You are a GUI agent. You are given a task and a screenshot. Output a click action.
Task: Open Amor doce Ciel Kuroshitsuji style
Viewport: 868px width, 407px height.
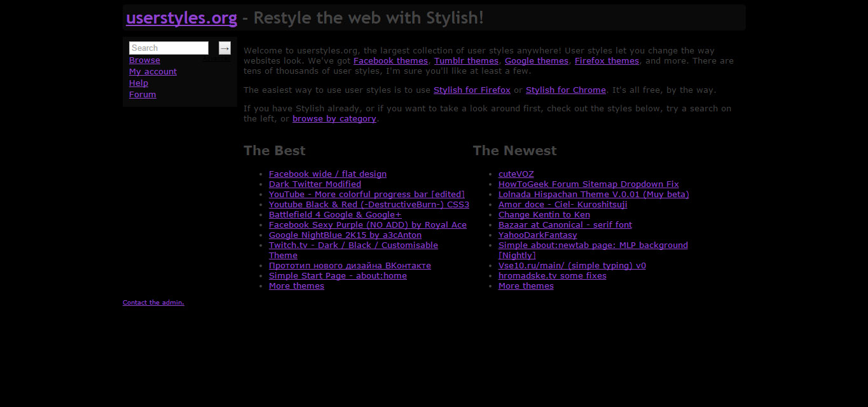coord(563,205)
